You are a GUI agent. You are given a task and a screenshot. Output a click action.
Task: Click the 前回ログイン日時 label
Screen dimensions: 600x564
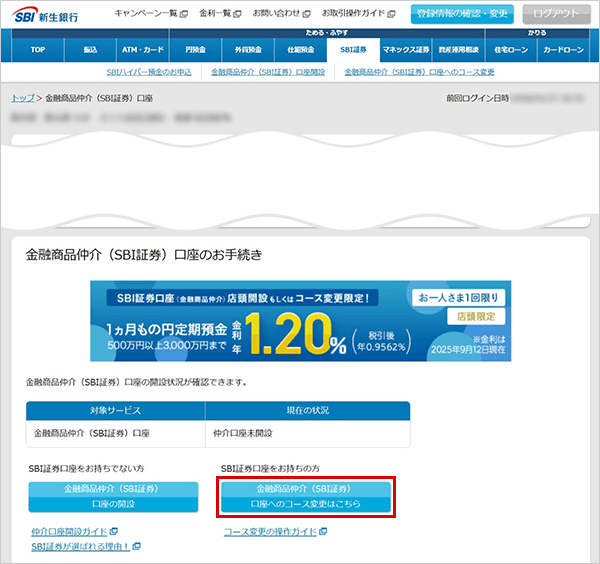coord(478,98)
